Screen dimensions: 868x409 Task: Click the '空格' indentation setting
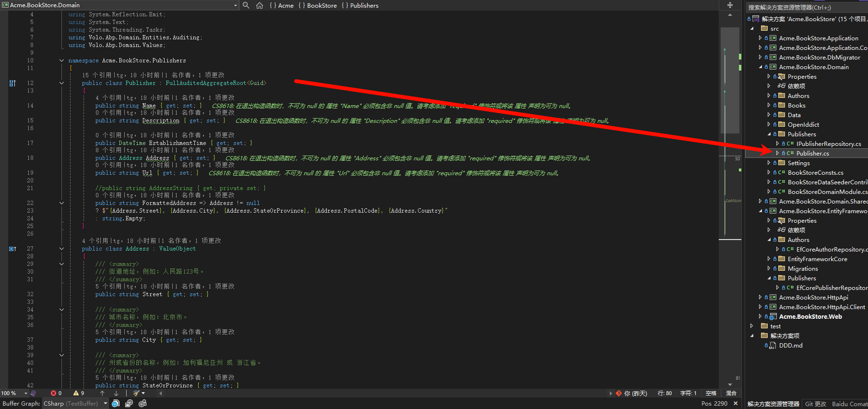(711, 393)
